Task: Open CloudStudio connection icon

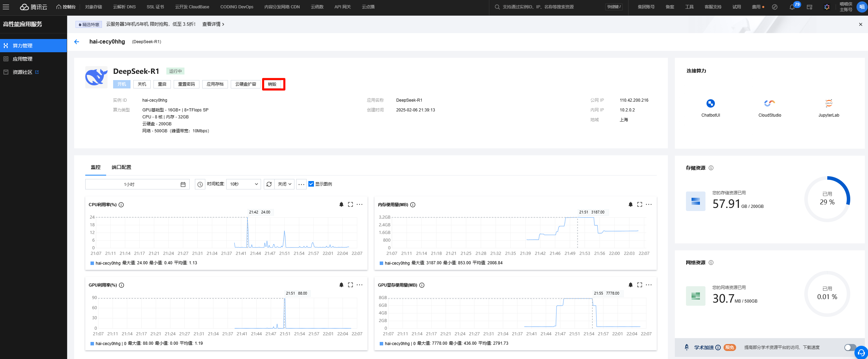Action: pos(770,103)
